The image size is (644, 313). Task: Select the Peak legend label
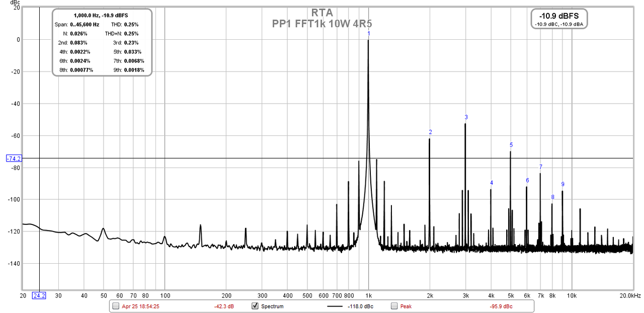coord(406,306)
